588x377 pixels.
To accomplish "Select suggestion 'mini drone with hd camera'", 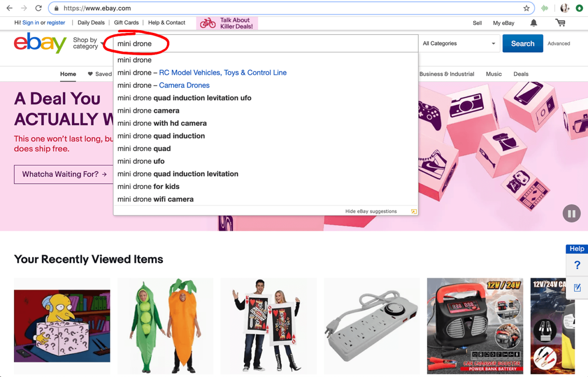I will (x=162, y=123).
